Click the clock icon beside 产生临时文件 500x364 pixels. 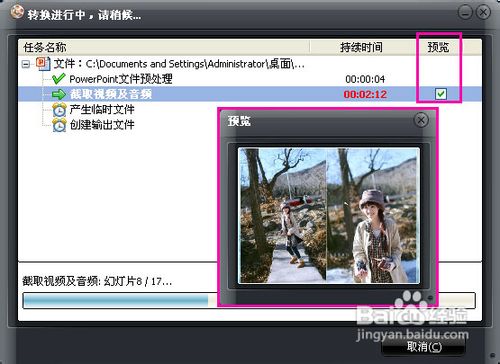(59, 109)
